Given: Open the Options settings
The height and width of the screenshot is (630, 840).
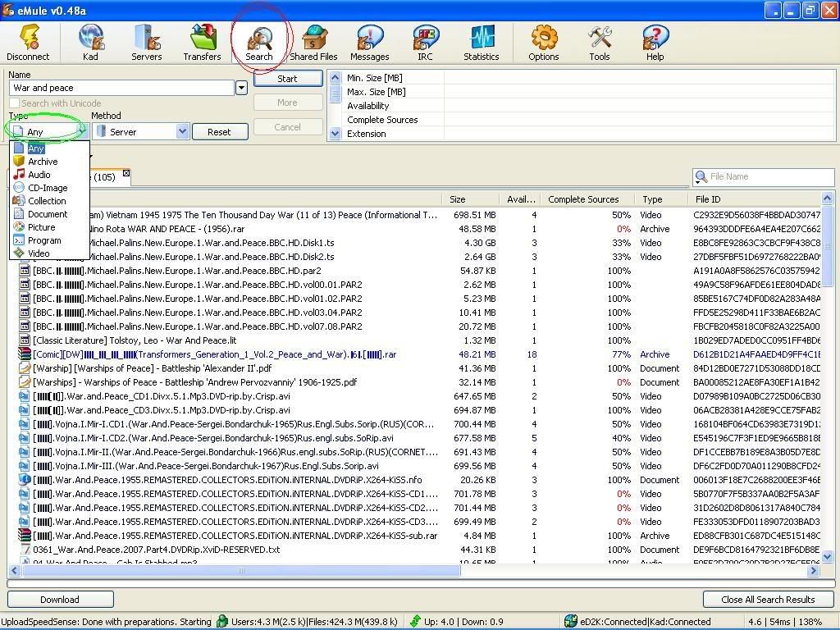Looking at the screenshot, I should [543, 43].
